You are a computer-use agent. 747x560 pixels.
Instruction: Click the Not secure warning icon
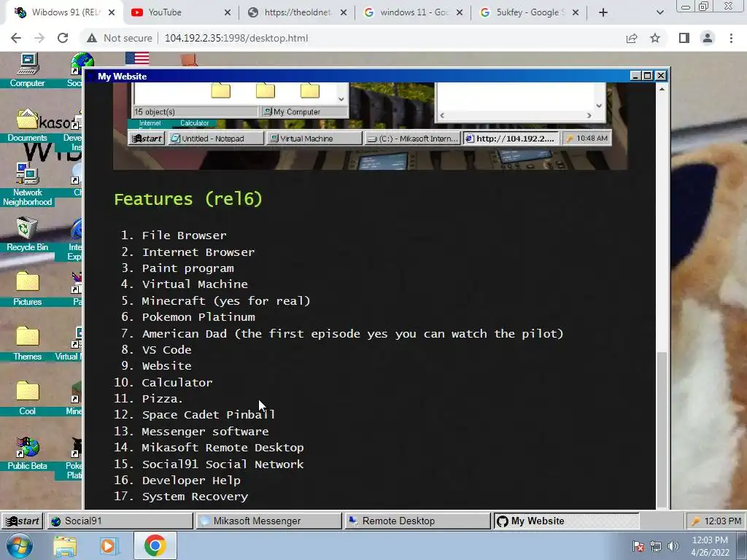(92, 38)
